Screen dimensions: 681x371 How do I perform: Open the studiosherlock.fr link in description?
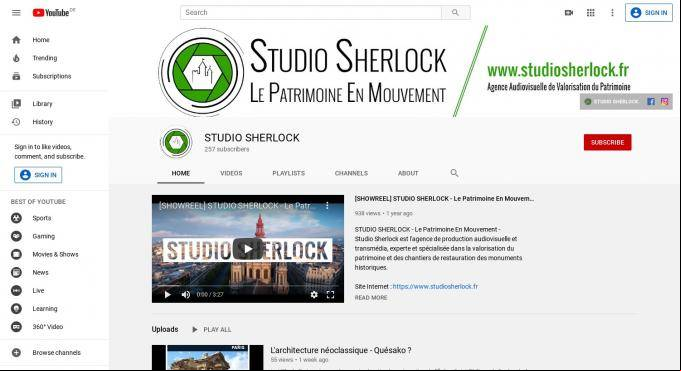(435, 286)
